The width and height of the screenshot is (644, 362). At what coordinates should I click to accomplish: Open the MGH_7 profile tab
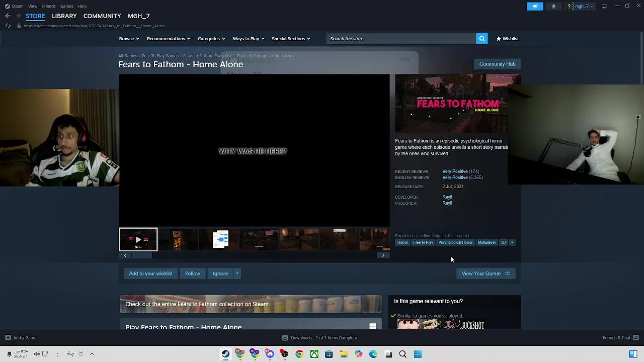tap(139, 16)
